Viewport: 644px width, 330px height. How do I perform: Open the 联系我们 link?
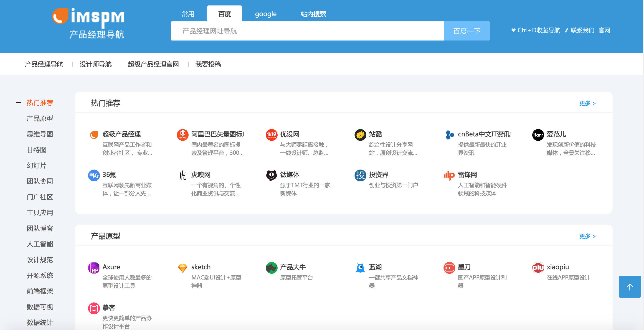click(x=582, y=30)
